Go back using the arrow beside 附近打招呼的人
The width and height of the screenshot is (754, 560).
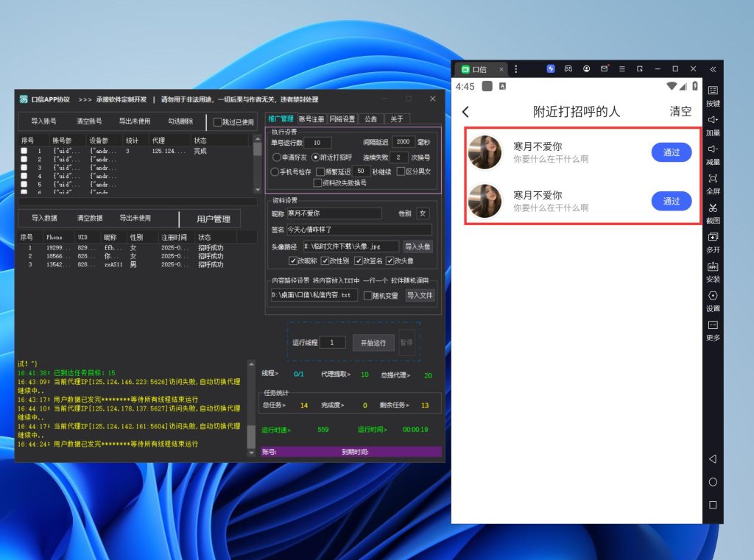(465, 112)
